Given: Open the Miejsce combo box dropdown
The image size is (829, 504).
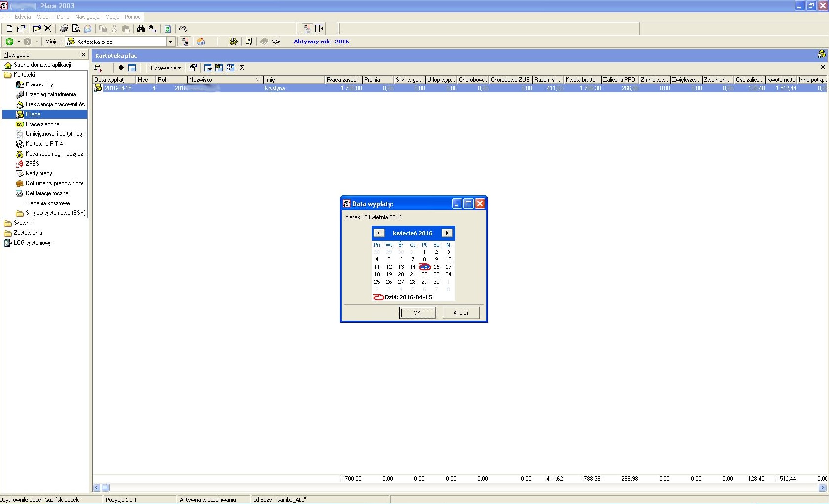Looking at the screenshot, I should point(171,42).
